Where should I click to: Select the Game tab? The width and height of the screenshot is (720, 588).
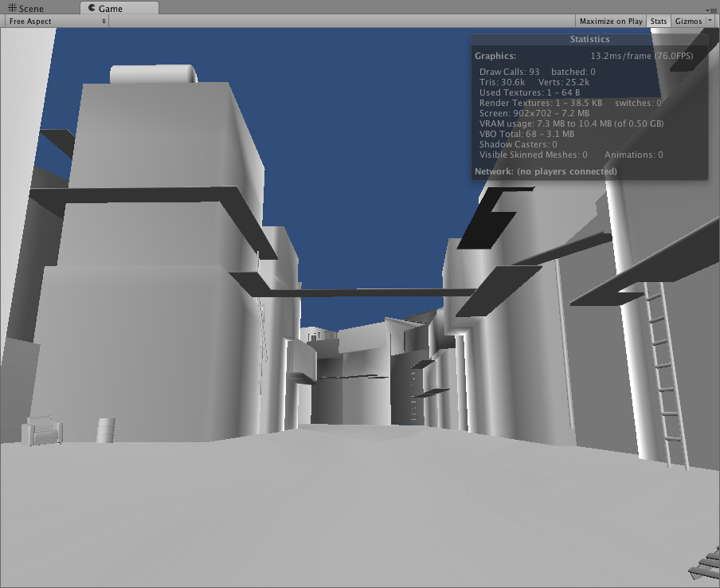coord(119,8)
